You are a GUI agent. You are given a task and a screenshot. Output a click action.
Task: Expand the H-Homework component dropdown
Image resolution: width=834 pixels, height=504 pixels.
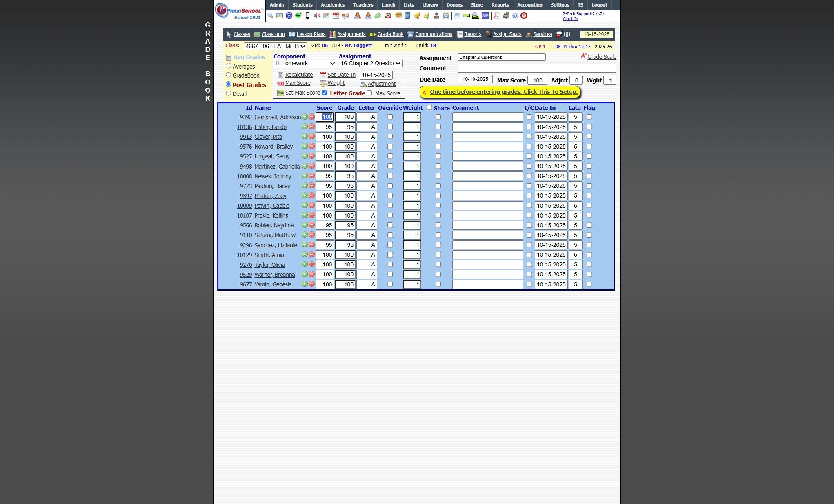point(305,63)
